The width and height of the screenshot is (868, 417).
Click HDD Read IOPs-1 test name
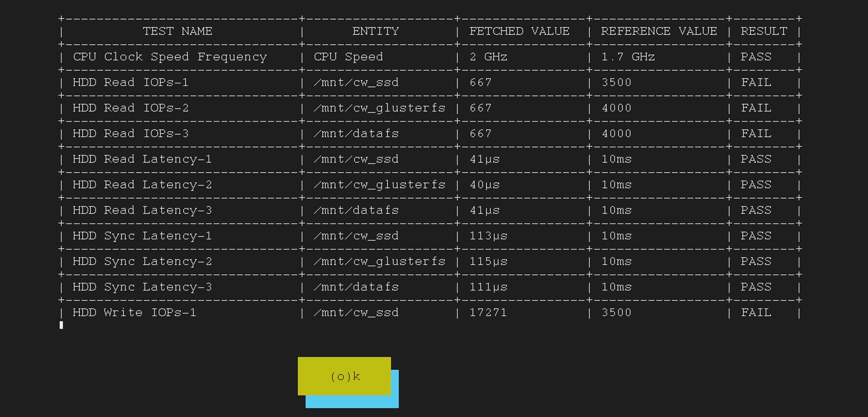[x=130, y=82]
